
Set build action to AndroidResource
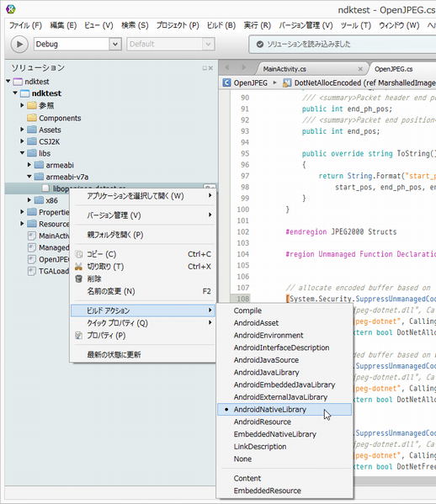pyautogui.click(x=284, y=422)
